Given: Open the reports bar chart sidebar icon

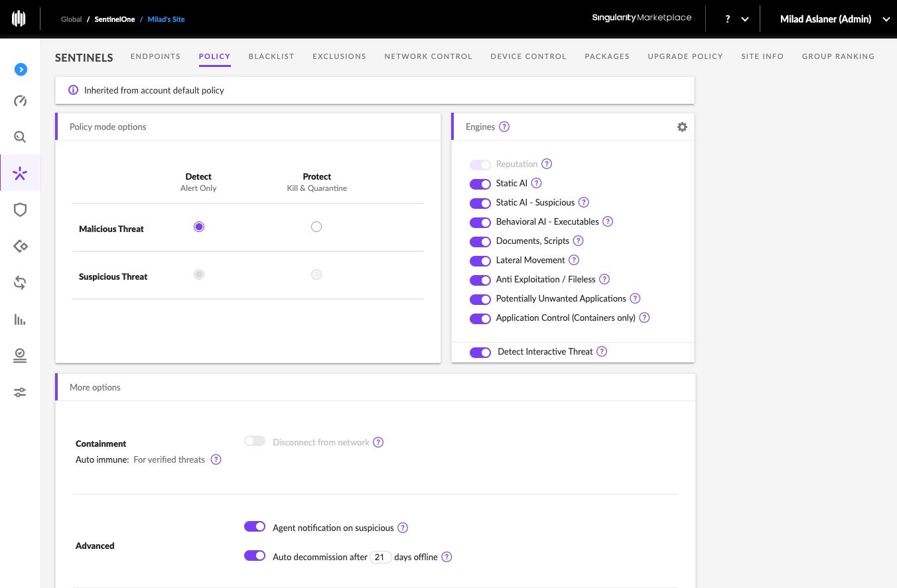Looking at the screenshot, I should pos(20,320).
